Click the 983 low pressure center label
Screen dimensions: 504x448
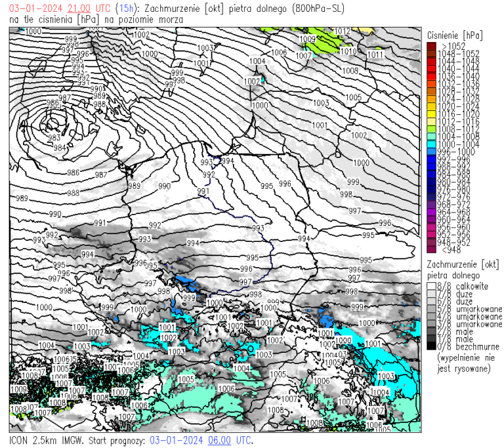(x=54, y=138)
